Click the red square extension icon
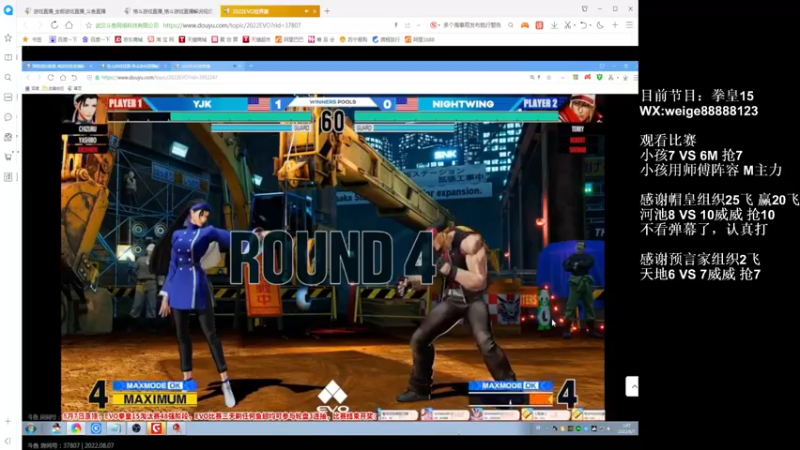The height and width of the screenshot is (450, 800). tap(539, 25)
